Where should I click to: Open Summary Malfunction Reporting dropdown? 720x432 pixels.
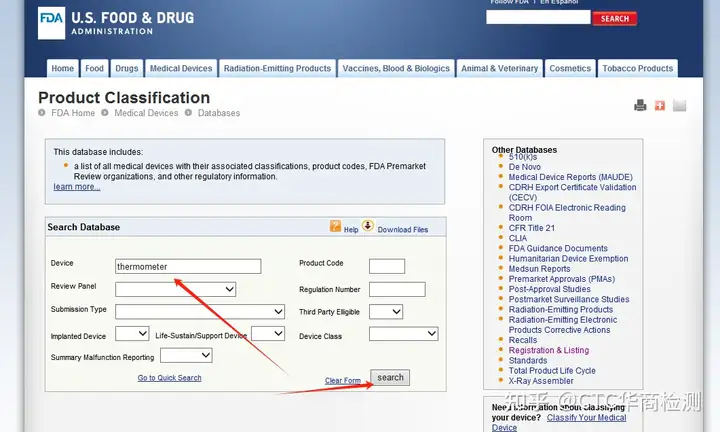(x=186, y=355)
